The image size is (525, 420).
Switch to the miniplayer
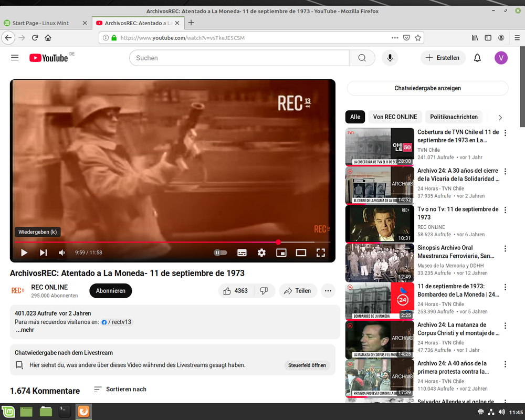(x=281, y=253)
